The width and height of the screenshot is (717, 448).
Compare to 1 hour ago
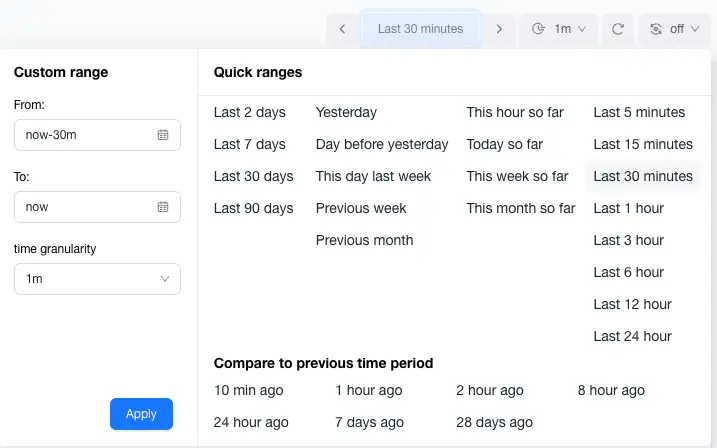pyautogui.click(x=369, y=390)
